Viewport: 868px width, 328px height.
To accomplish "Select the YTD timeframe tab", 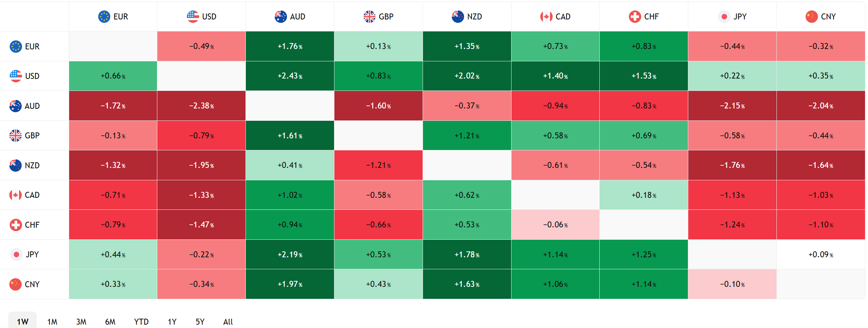I will 141,322.
